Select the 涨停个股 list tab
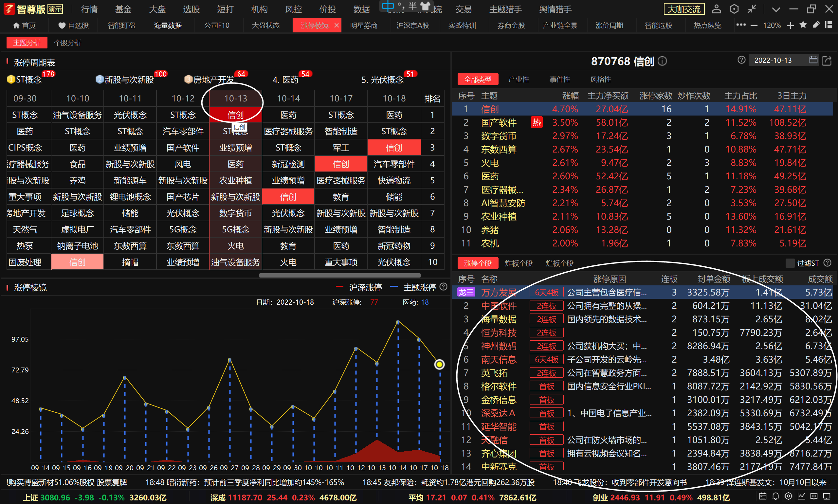The width and height of the screenshot is (838, 504). (x=478, y=263)
